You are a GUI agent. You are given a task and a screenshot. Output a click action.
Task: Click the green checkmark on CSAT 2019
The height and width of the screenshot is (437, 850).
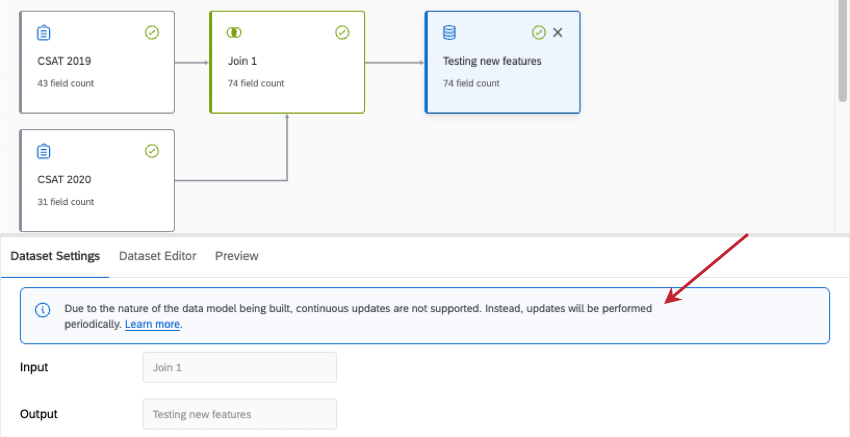pyautogui.click(x=152, y=33)
